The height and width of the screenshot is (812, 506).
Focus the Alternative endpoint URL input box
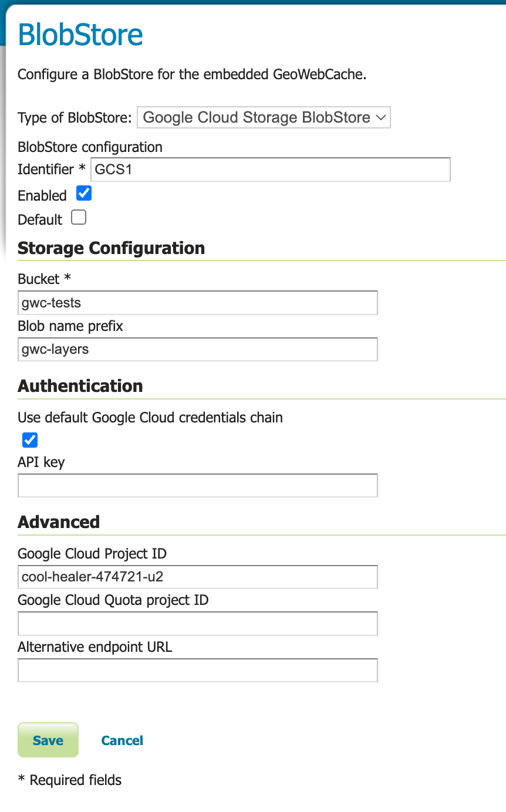(197, 670)
